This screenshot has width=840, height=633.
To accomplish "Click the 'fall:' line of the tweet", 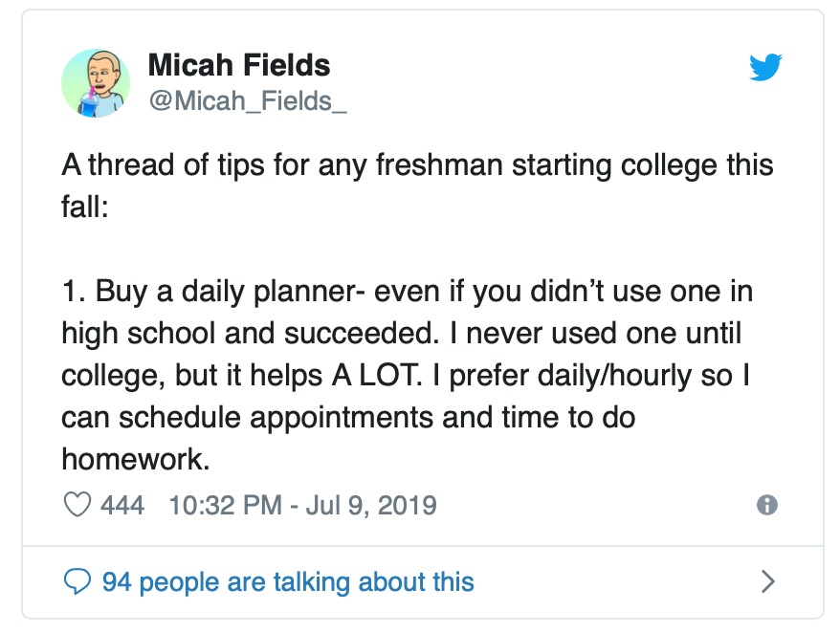I will tap(84, 207).
